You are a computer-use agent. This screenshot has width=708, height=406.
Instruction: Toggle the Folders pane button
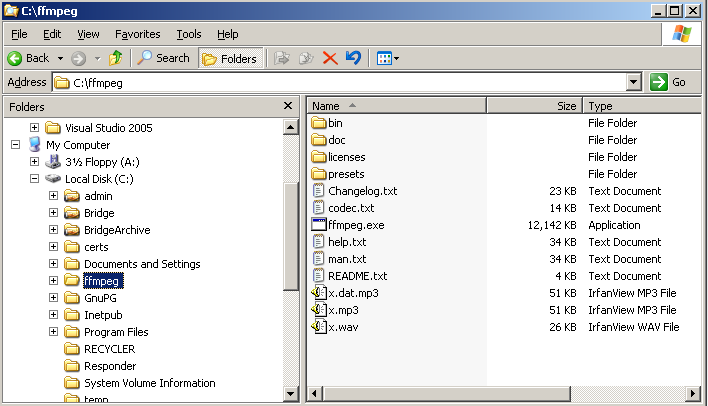click(230, 58)
